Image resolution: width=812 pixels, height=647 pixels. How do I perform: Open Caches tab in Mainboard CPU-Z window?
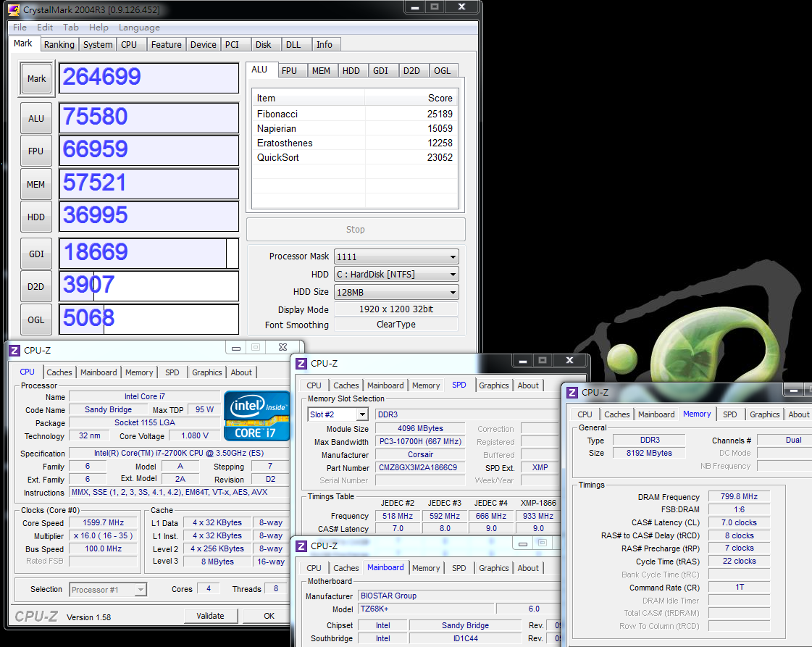click(346, 568)
